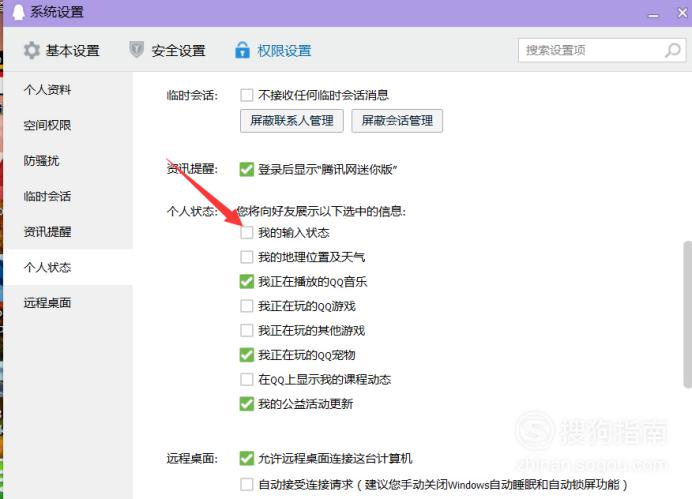Click the QQ penguin icon in title bar

[19, 12]
